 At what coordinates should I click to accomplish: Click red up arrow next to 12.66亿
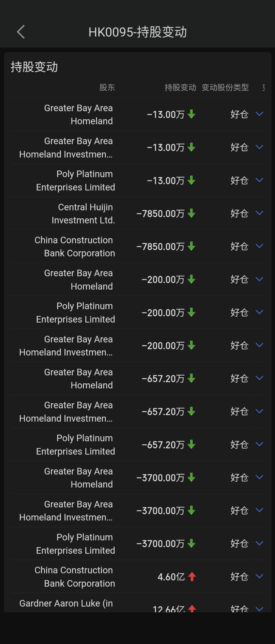tap(192, 608)
